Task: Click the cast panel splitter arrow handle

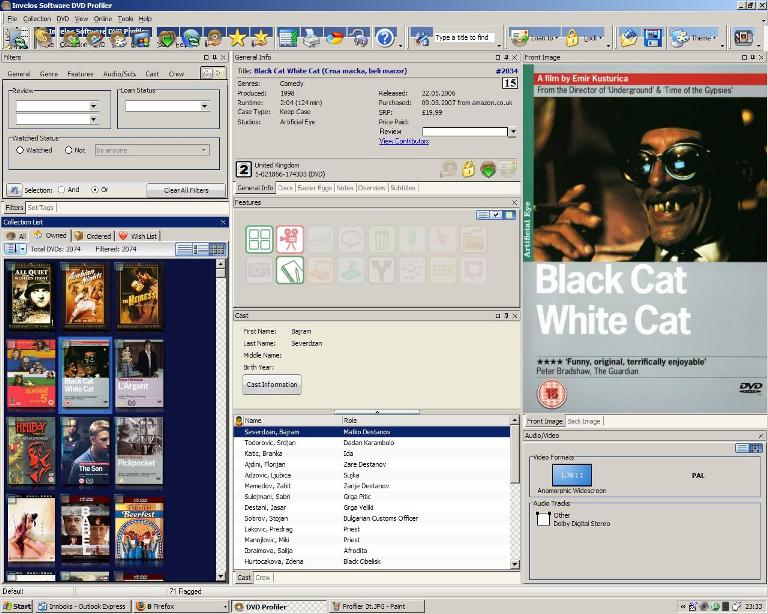Action: click(x=377, y=412)
